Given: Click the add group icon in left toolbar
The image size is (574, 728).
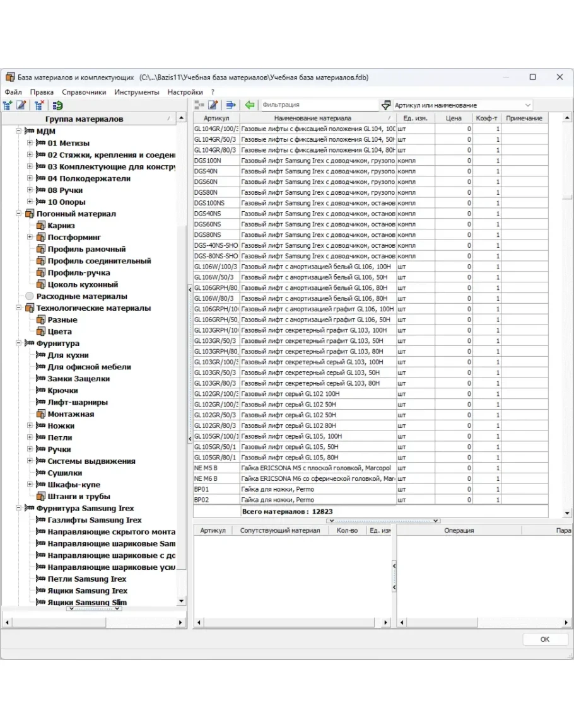Looking at the screenshot, I should (8, 105).
